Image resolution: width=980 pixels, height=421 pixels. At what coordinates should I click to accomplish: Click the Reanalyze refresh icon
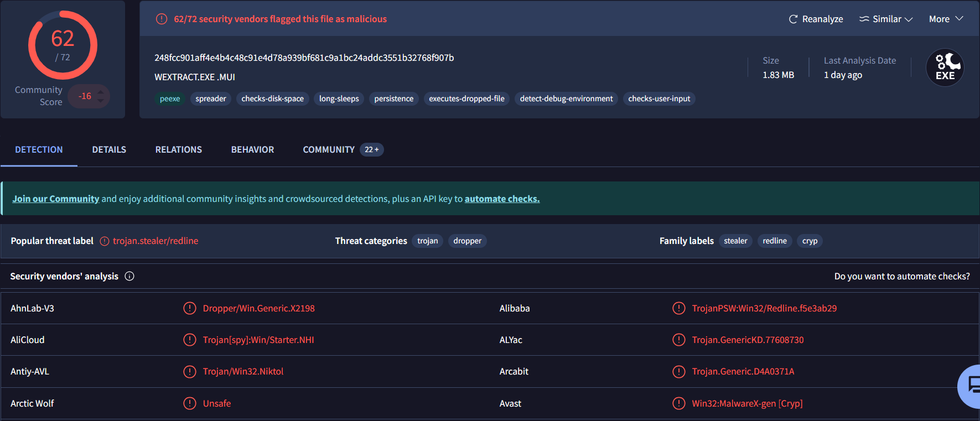pyautogui.click(x=793, y=19)
